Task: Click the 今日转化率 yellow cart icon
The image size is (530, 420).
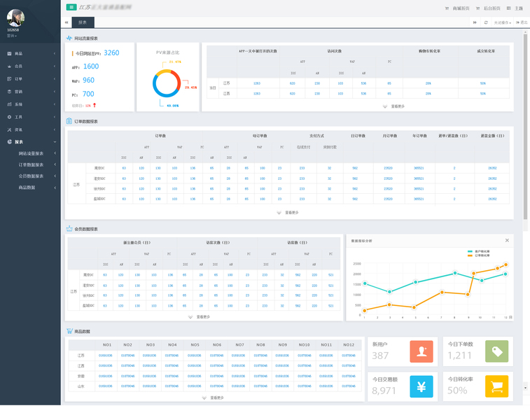Action: [x=497, y=386]
